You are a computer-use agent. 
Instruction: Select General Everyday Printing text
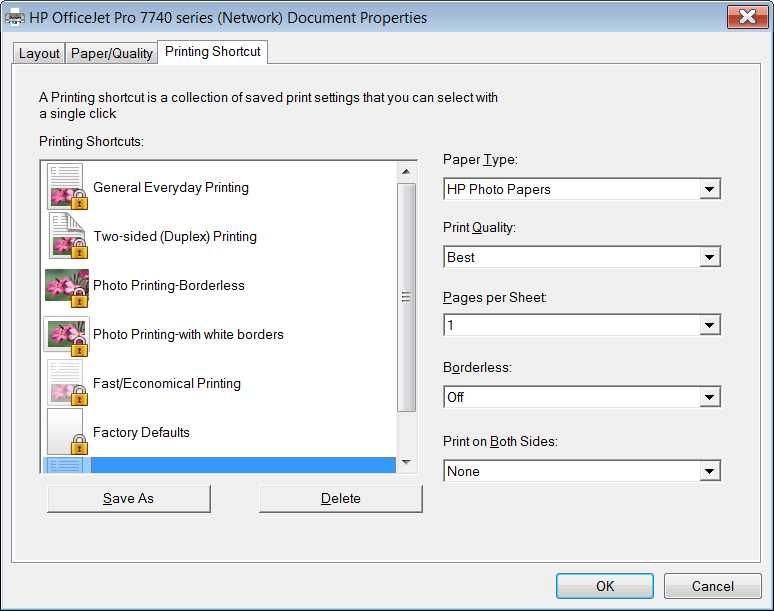point(171,188)
